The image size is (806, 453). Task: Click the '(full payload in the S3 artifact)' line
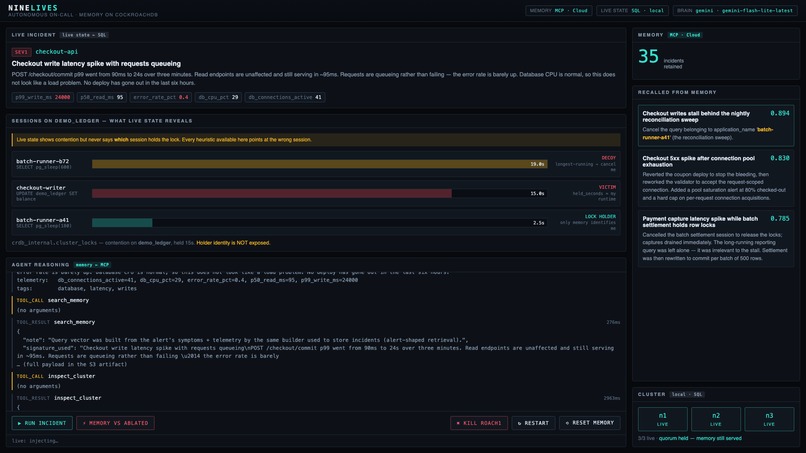[x=71, y=365]
